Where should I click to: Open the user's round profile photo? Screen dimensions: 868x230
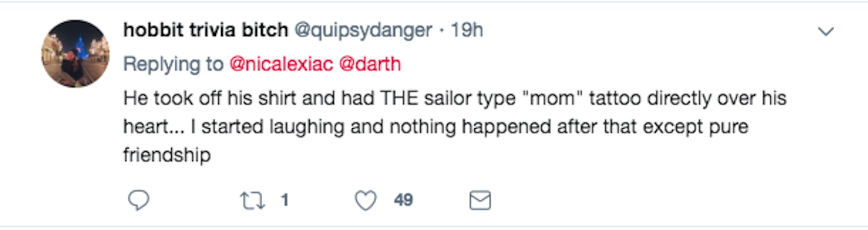(75, 54)
